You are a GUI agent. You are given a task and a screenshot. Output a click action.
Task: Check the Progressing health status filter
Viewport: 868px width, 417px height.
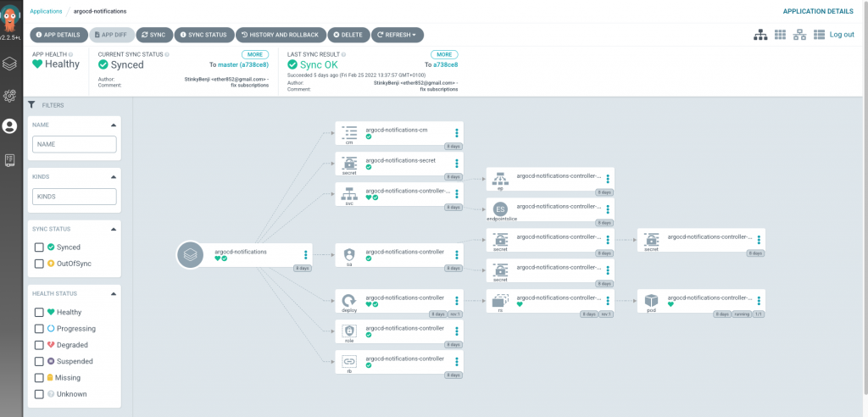point(39,328)
